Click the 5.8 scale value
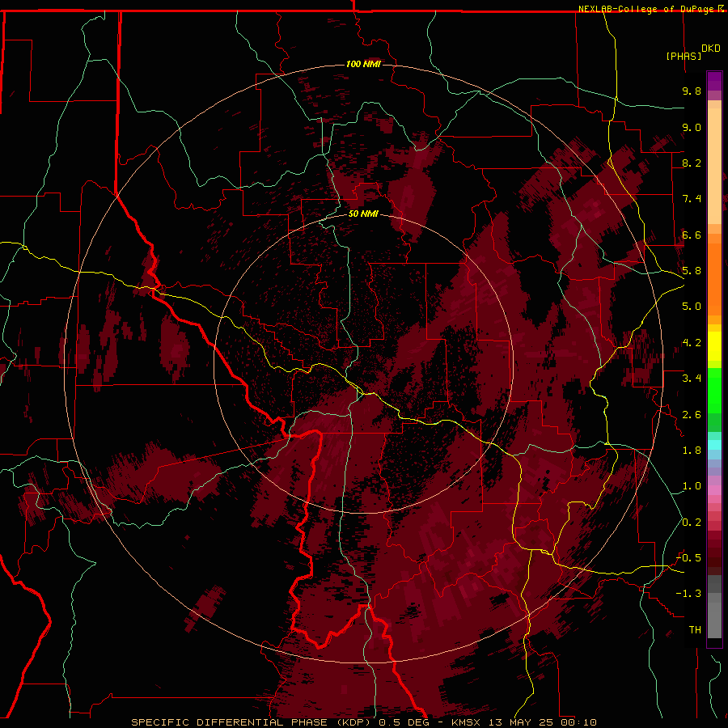Image resolution: width=728 pixels, height=728 pixels. coord(692,271)
